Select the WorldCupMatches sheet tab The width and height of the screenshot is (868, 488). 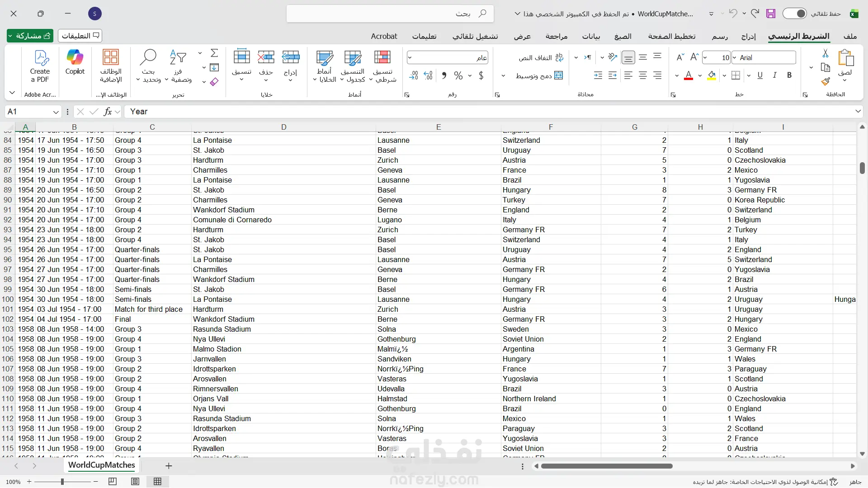(x=101, y=465)
